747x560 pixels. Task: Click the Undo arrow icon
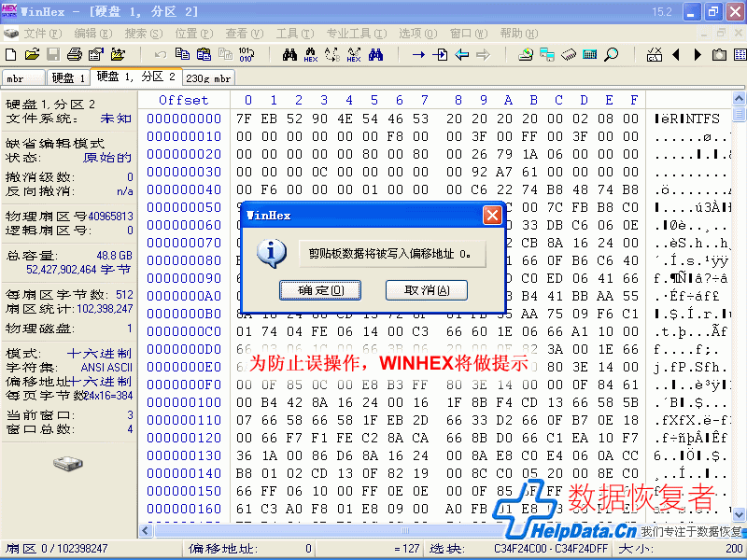(161, 54)
